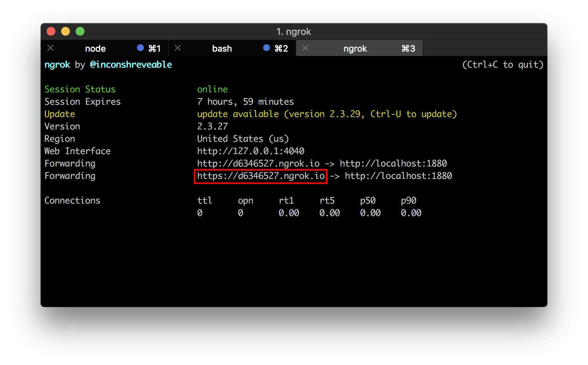Click the 0 value under opn
Screen dimensions: 588x365
241,213
